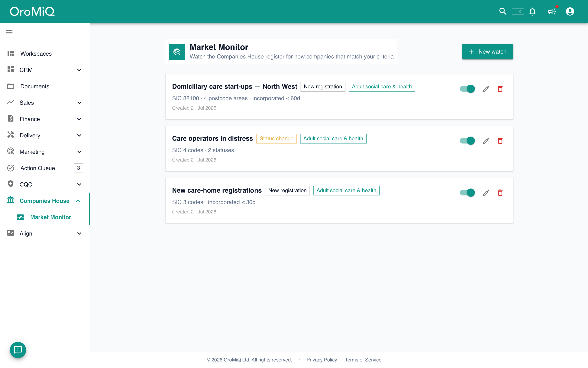Click the Market Monitor pulse icon
This screenshot has width=588, height=368.
[x=20, y=217]
